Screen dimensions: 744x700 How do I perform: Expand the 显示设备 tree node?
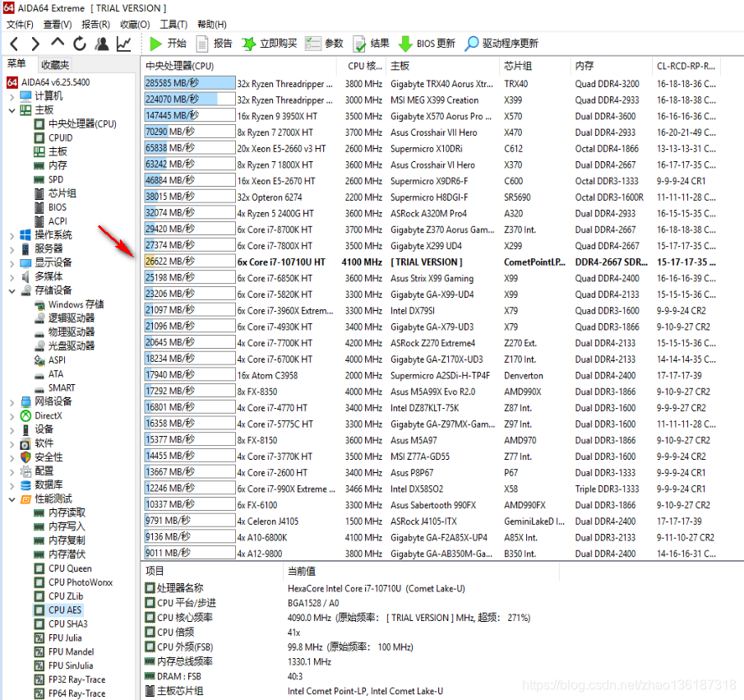coord(12,263)
